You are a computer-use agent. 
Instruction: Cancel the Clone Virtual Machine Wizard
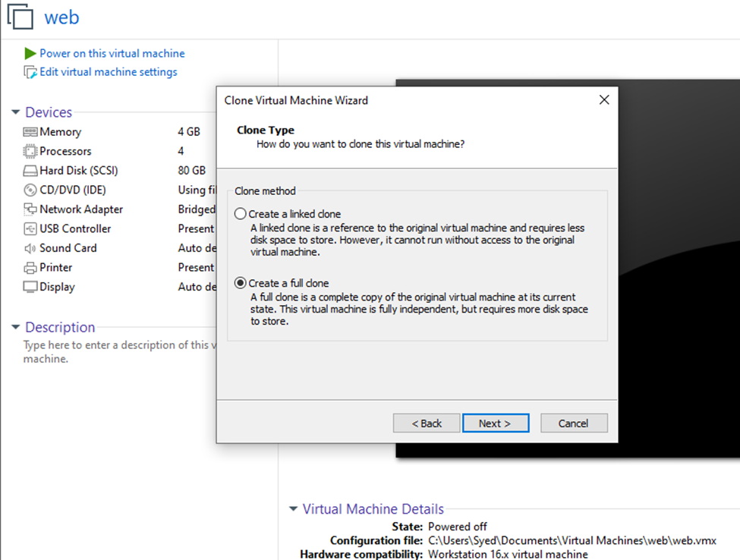[x=574, y=423]
